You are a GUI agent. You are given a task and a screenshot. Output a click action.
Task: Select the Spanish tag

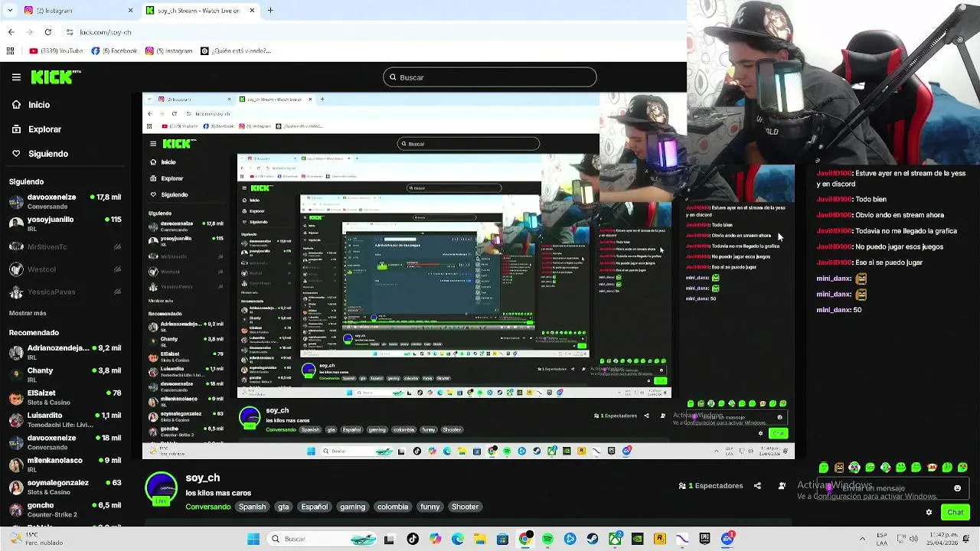252,507
